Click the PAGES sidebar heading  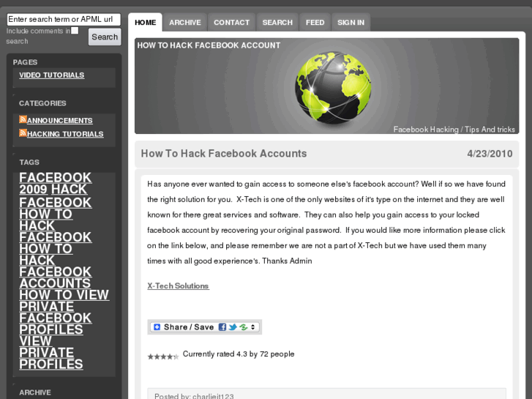(x=25, y=62)
